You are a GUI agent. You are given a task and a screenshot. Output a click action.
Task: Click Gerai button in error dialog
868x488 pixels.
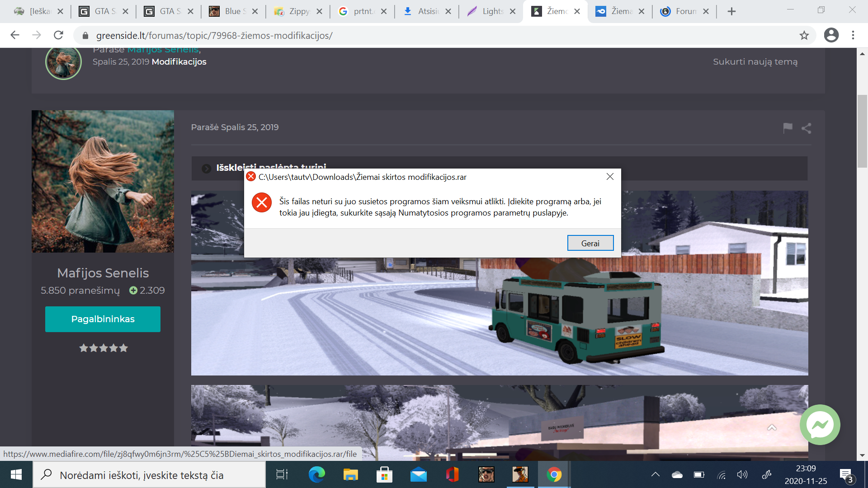pyautogui.click(x=590, y=243)
